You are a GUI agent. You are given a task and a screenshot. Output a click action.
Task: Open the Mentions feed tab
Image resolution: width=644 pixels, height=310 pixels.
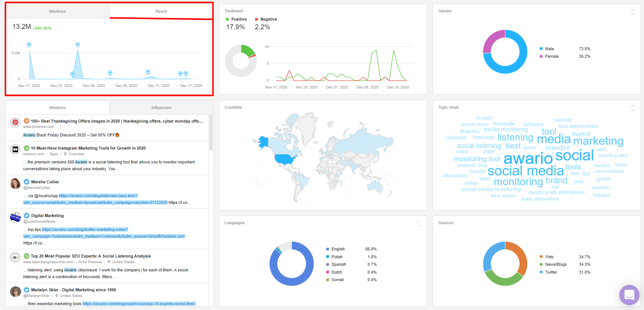(x=57, y=108)
